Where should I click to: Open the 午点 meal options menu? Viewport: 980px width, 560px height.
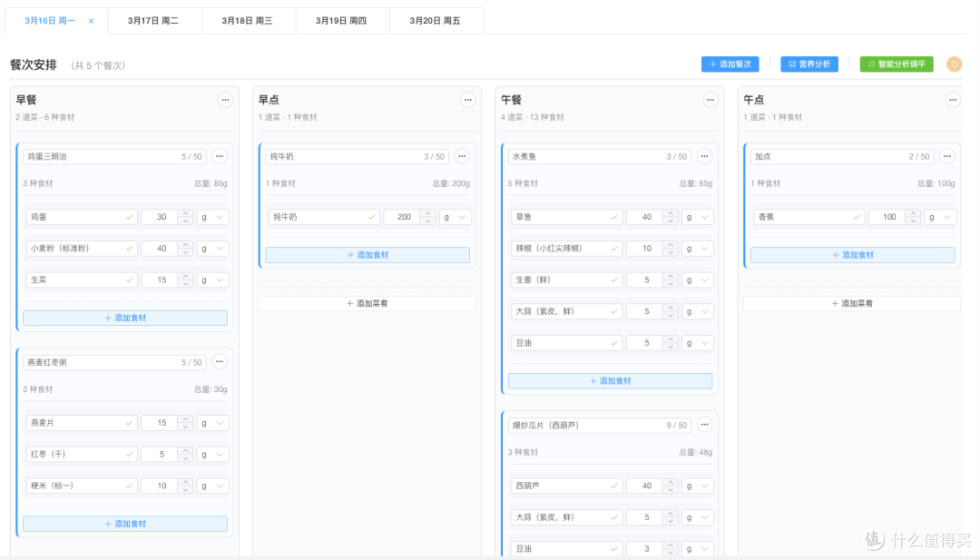tap(953, 100)
